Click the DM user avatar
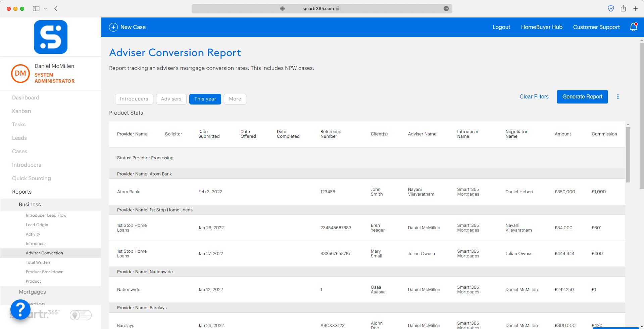 20,74
